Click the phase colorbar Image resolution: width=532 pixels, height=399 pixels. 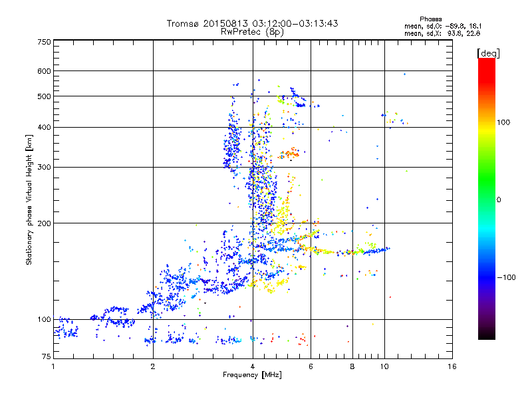click(487, 198)
